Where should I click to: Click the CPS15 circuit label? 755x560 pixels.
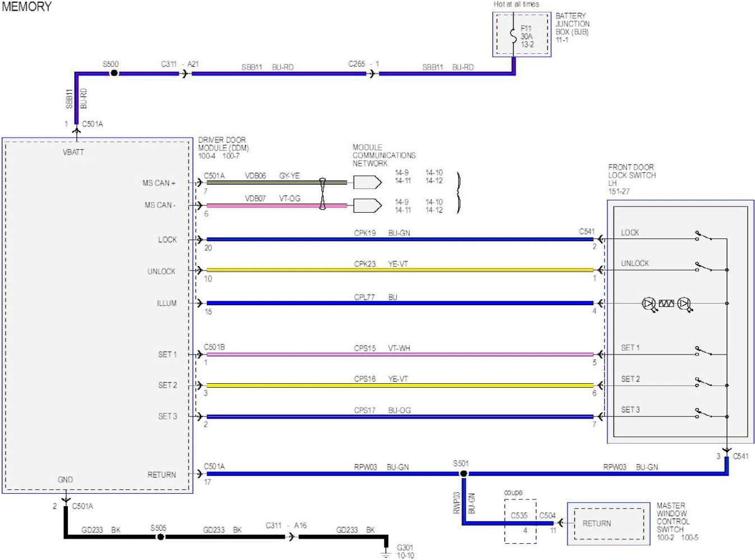click(365, 348)
